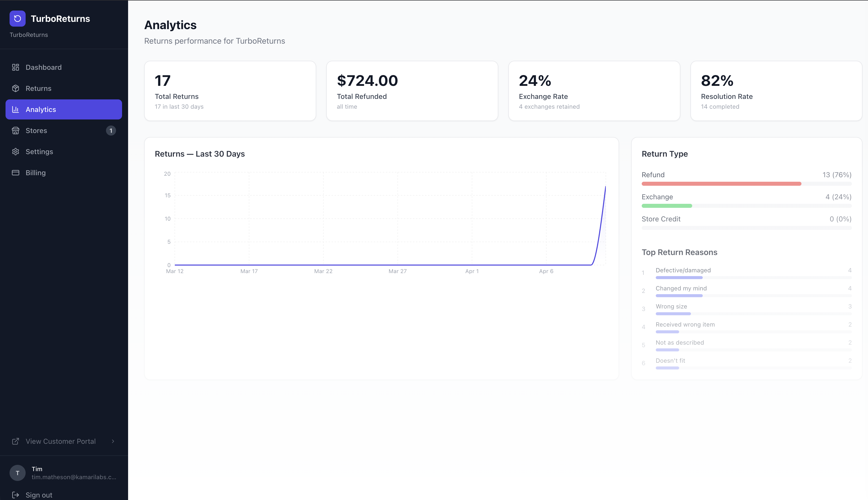Click the Returns package icon
Screen dimensions: 868x500
(16, 88)
